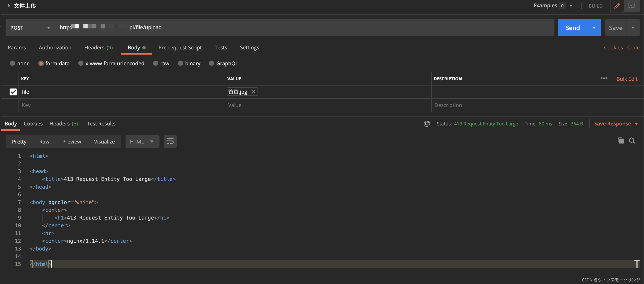This screenshot has width=644, height=284.
Task: Open the HTML format dropdown
Action: (x=142, y=142)
